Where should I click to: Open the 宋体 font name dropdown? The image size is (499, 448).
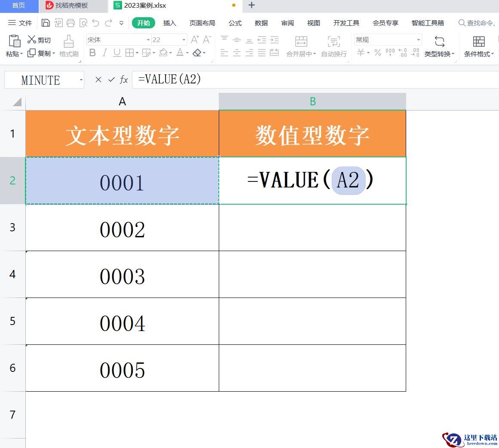148,40
